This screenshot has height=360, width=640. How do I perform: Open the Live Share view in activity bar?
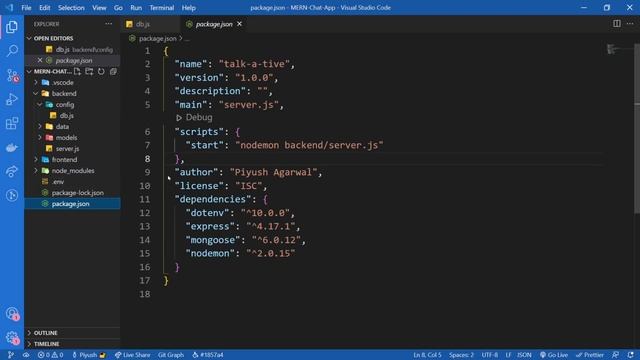[12, 171]
